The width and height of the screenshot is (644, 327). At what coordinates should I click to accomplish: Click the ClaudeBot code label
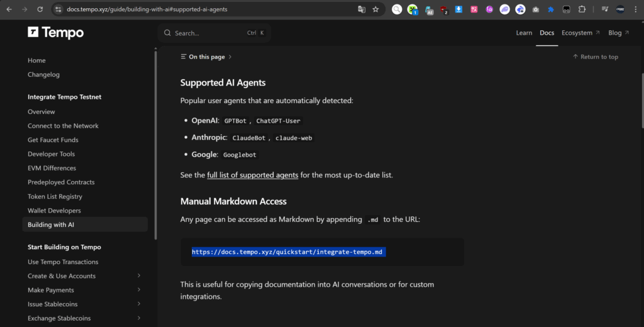point(249,138)
